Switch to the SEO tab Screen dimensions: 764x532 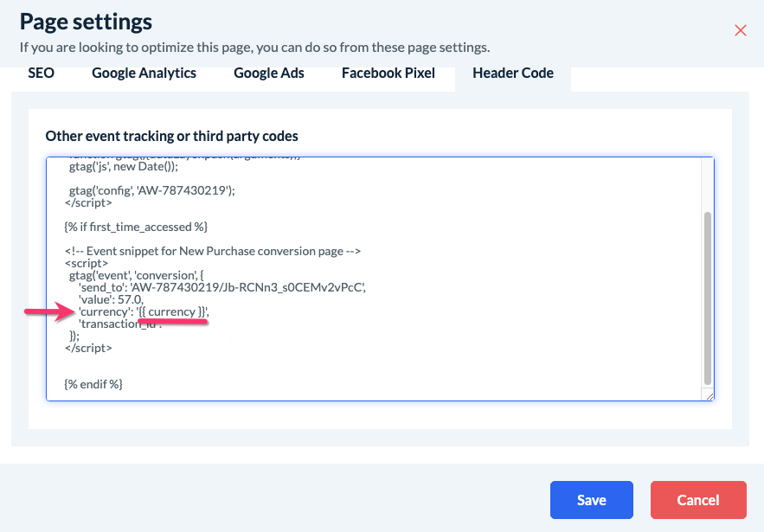(41, 73)
